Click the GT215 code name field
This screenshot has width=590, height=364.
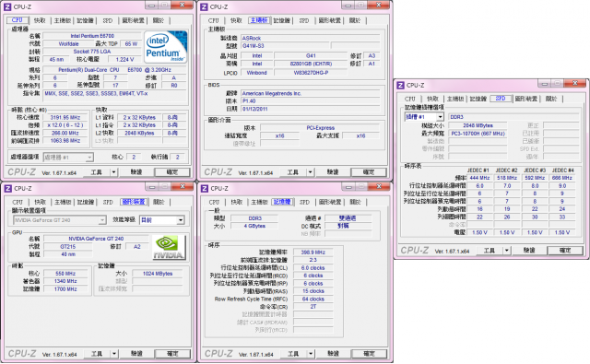pos(67,247)
